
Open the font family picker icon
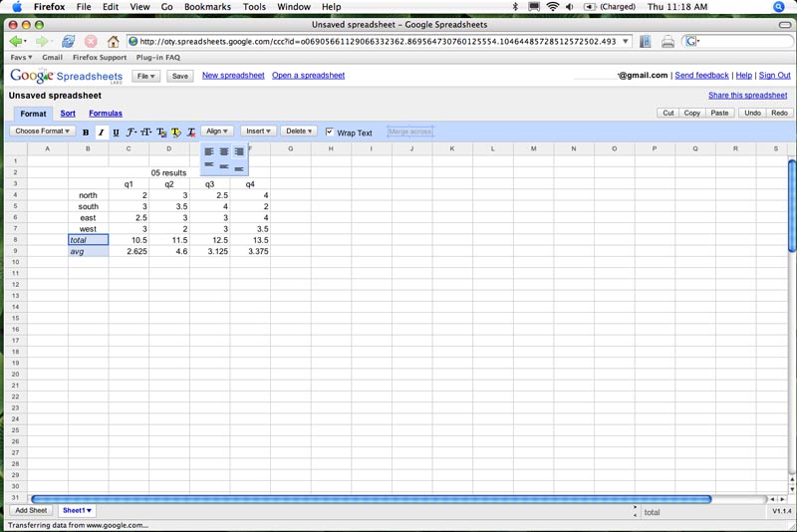coord(132,133)
